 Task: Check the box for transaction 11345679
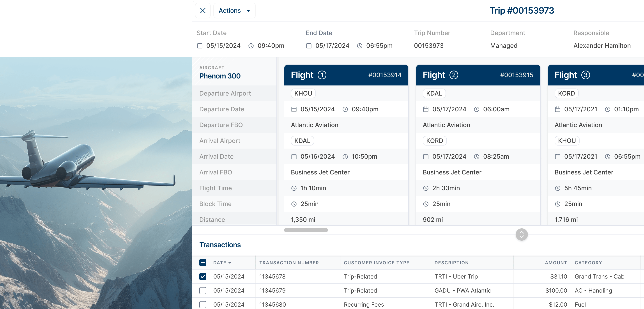point(203,291)
